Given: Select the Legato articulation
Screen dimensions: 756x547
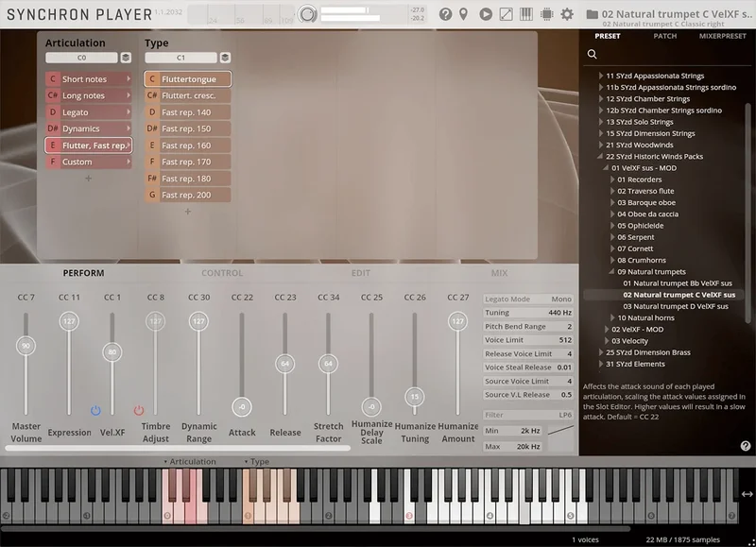Looking at the screenshot, I should point(89,112).
